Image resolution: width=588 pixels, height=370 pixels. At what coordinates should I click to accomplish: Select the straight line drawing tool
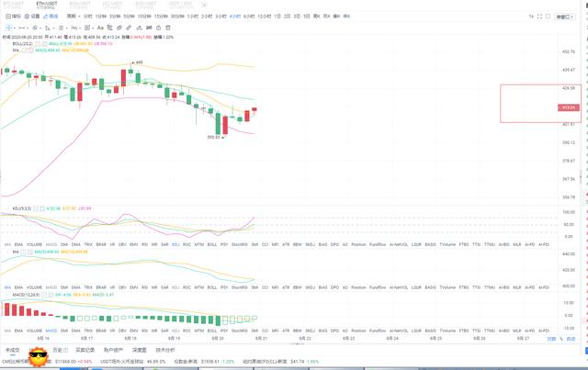(x=22, y=28)
